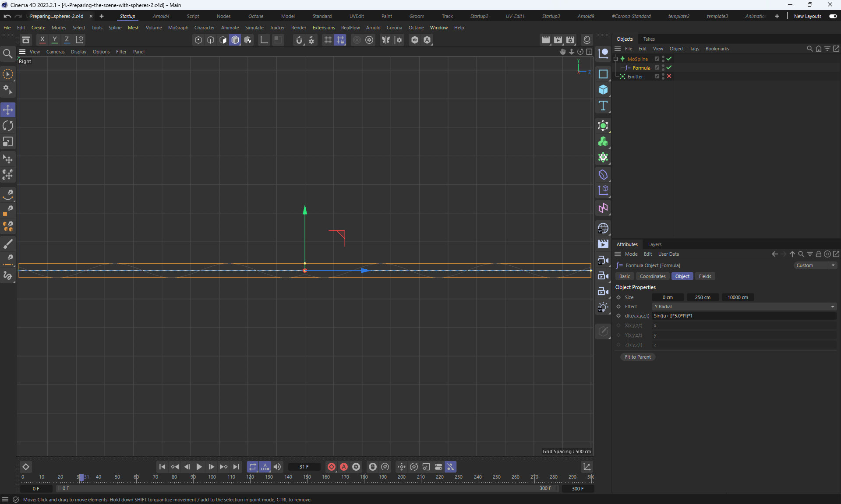Click the viewport search magnifier icon

(x=7, y=54)
